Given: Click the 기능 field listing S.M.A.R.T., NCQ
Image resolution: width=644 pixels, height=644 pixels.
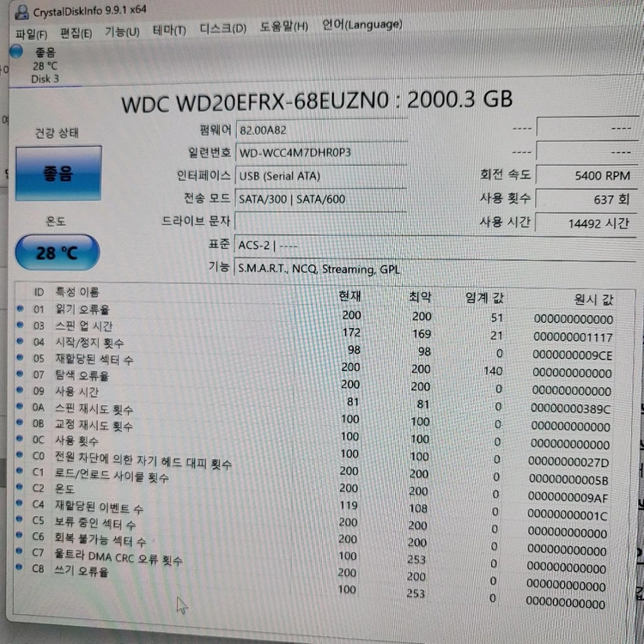Looking at the screenshot, I should click(435, 269).
